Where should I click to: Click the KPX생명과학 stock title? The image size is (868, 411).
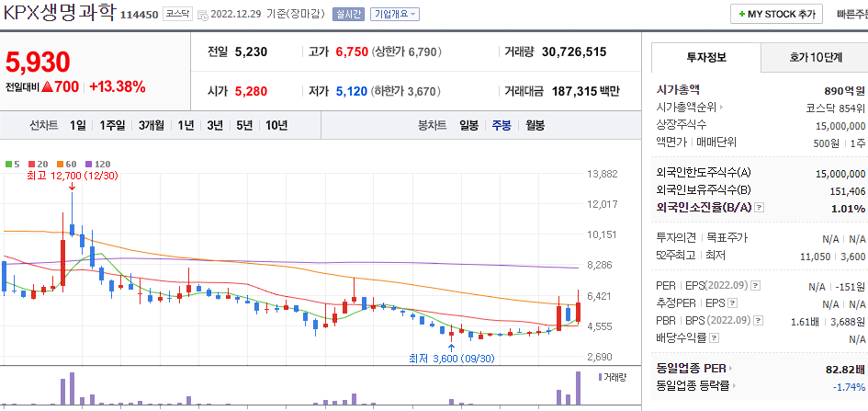point(59,14)
